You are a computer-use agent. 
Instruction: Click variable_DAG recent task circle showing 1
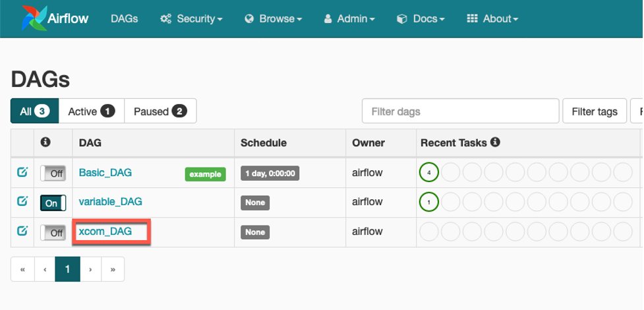click(x=428, y=202)
